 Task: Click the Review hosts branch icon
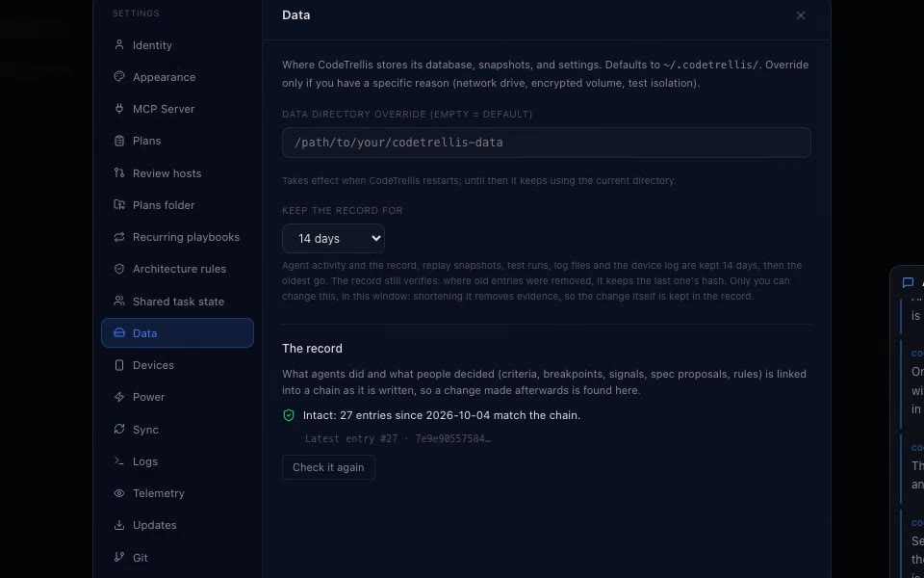coord(119,172)
